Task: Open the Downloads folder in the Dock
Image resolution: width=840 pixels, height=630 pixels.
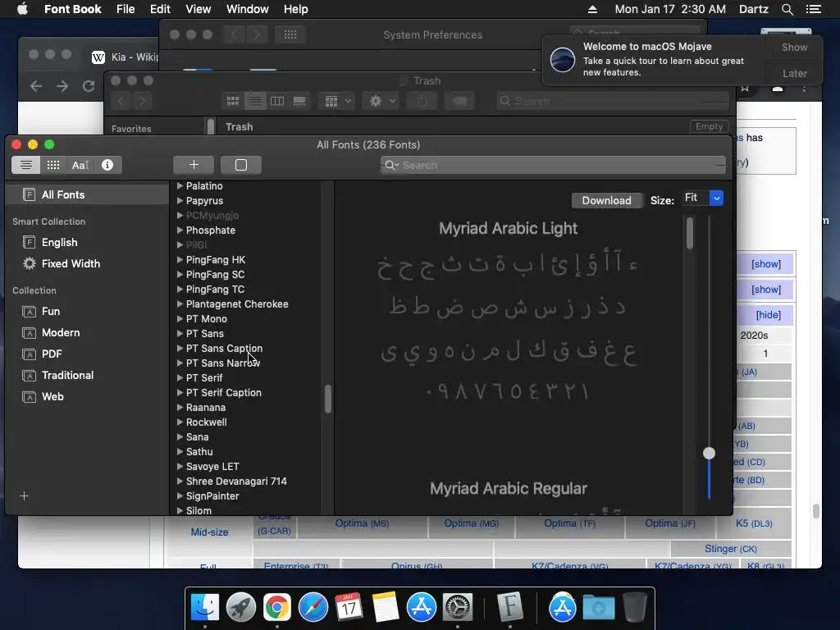Action: 598,608
